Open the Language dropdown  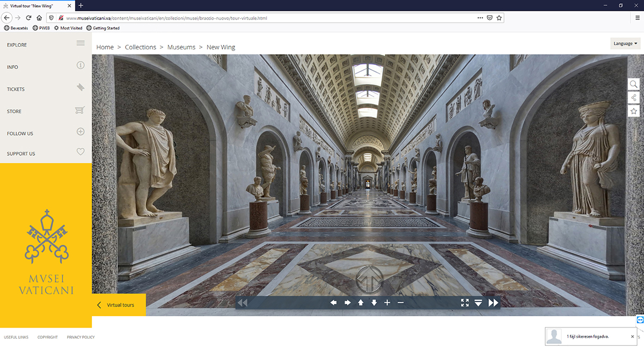(625, 43)
